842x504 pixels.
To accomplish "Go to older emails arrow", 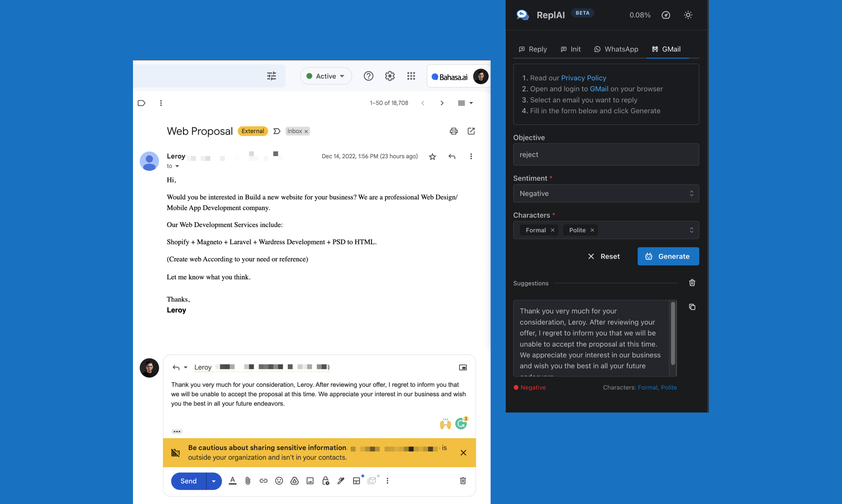I will [442, 103].
